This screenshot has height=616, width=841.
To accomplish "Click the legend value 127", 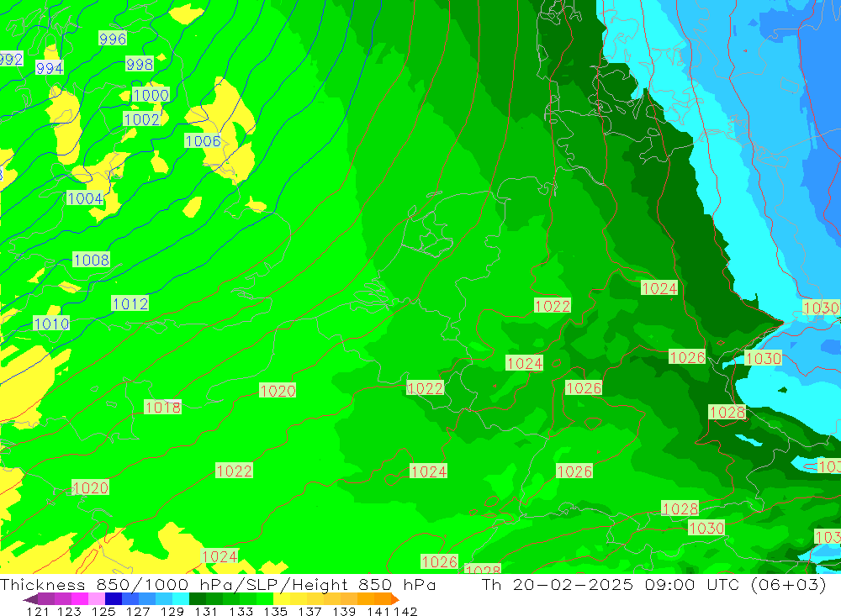I will pos(138,611).
